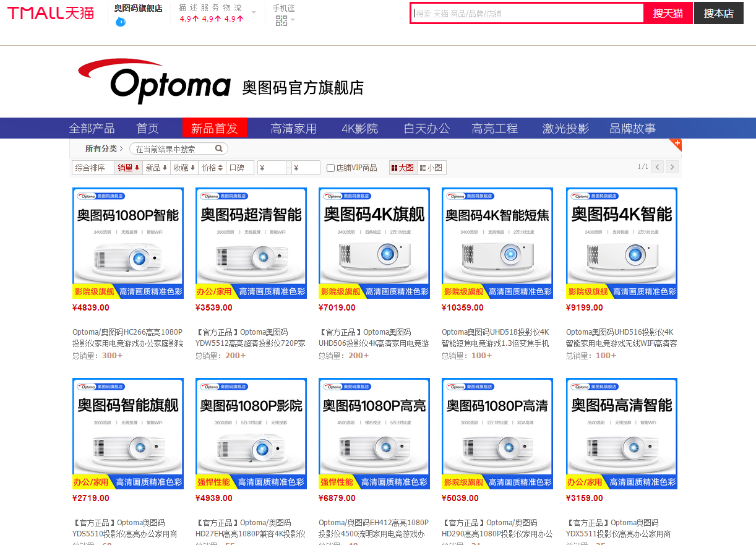
Task: Tick the 店铺VIP商品 checkbox
Action: [x=330, y=168]
